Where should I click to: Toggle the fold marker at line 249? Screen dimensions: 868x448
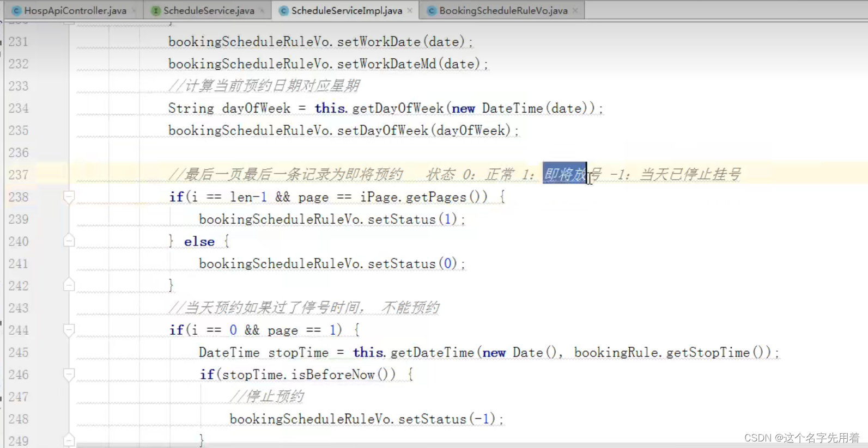point(69,439)
